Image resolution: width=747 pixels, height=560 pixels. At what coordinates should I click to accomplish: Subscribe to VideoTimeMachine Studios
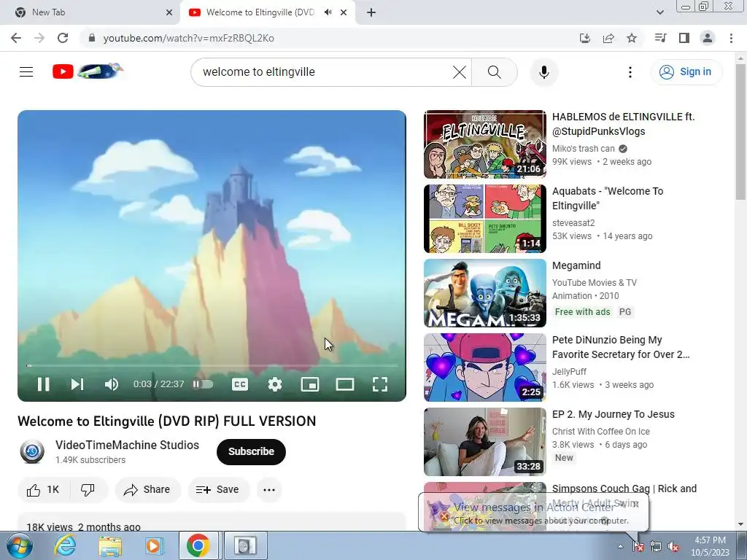coord(251,451)
